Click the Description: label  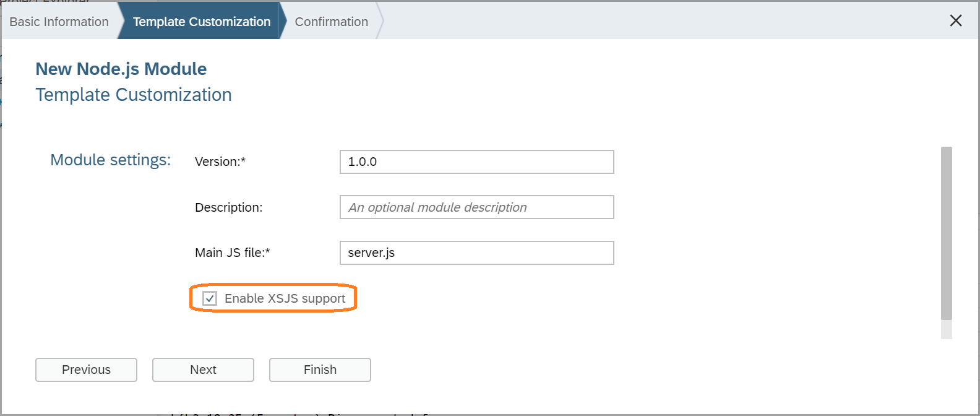(x=229, y=207)
